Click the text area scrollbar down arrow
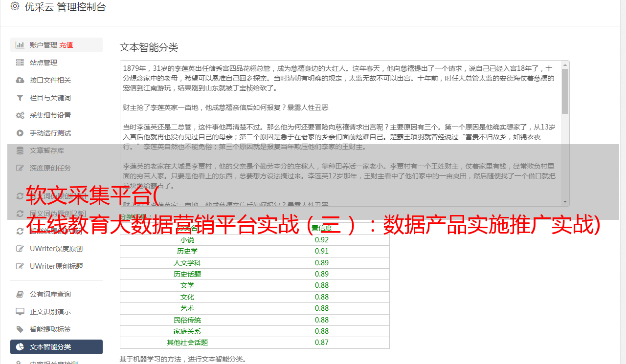 [565, 202]
